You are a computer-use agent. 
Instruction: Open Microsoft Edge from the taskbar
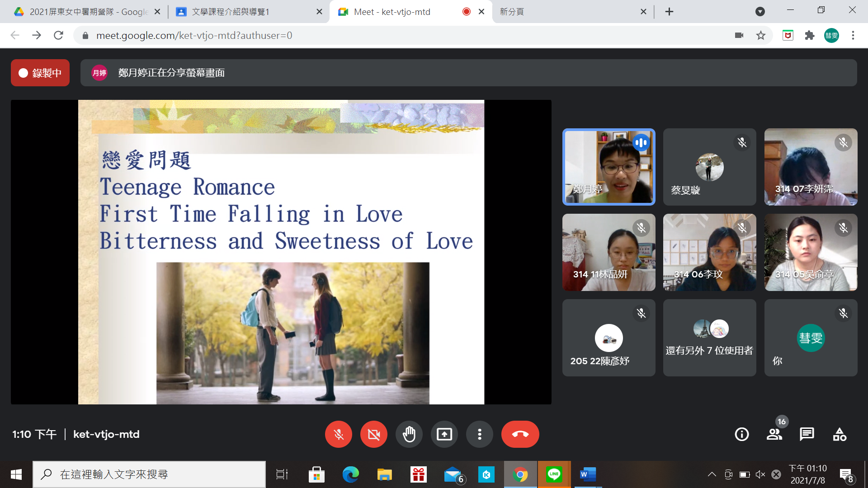[x=350, y=474]
